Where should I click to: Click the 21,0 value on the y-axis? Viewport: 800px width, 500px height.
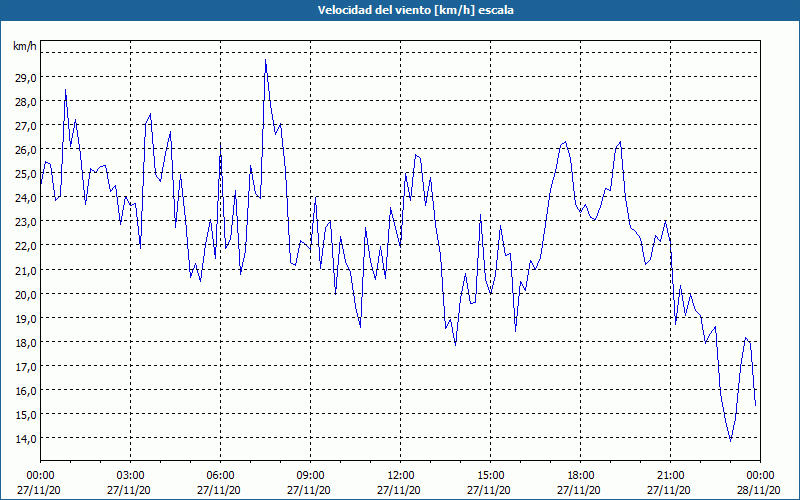[x=26, y=270]
